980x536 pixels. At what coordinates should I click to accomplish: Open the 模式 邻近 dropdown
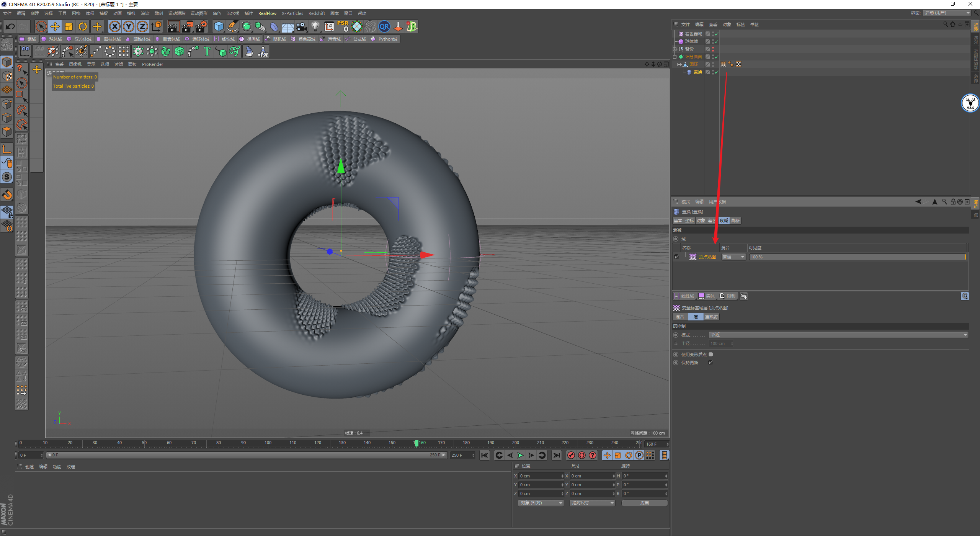tap(838, 335)
